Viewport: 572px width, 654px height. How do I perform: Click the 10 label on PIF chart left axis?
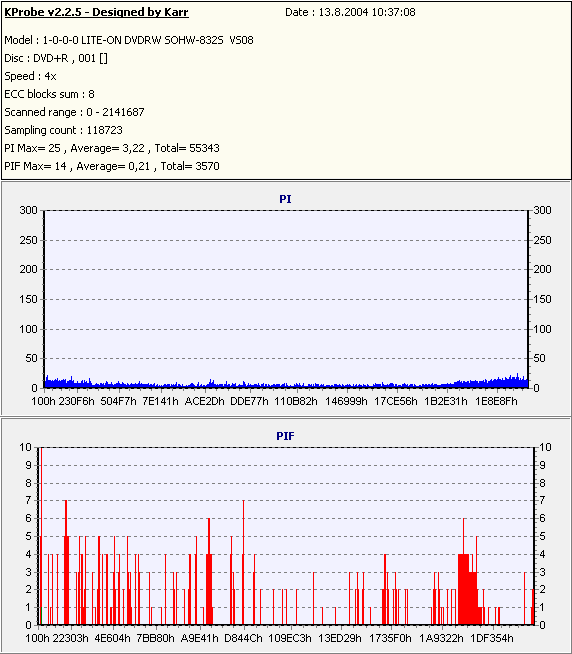25,447
